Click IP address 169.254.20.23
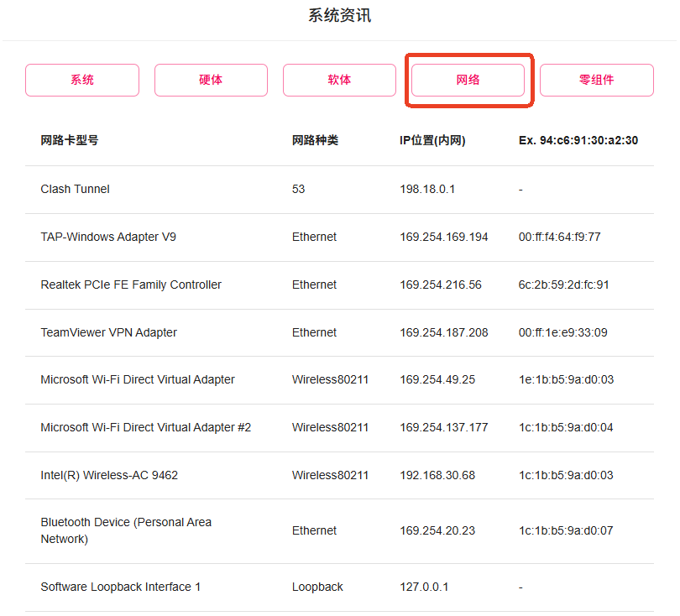The image size is (680, 616). pos(437,530)
